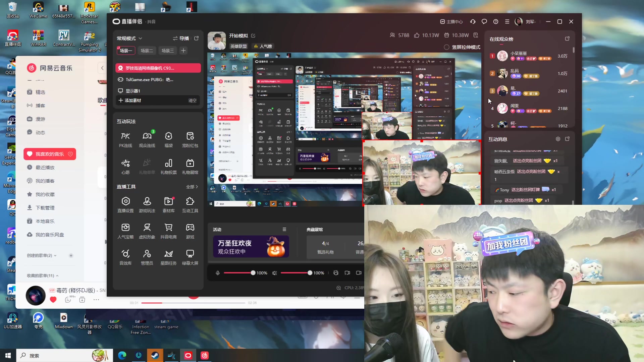Screen dimensions: 644x362
Task: Add a new scene with plus button
Action: tap(183, 51)
